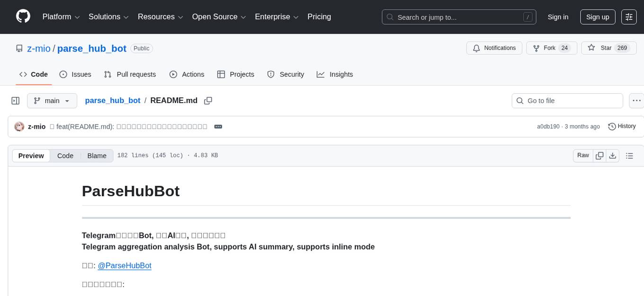Open the README headings outline icon
This screenshot has width=644, height=296.
pos(629,155)
